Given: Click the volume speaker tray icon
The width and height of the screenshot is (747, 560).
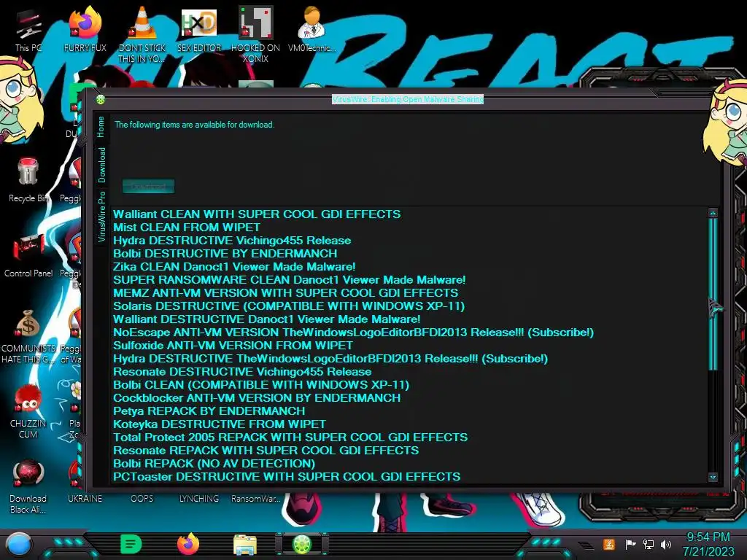Looking at the screenshot, I should point(666,544).
